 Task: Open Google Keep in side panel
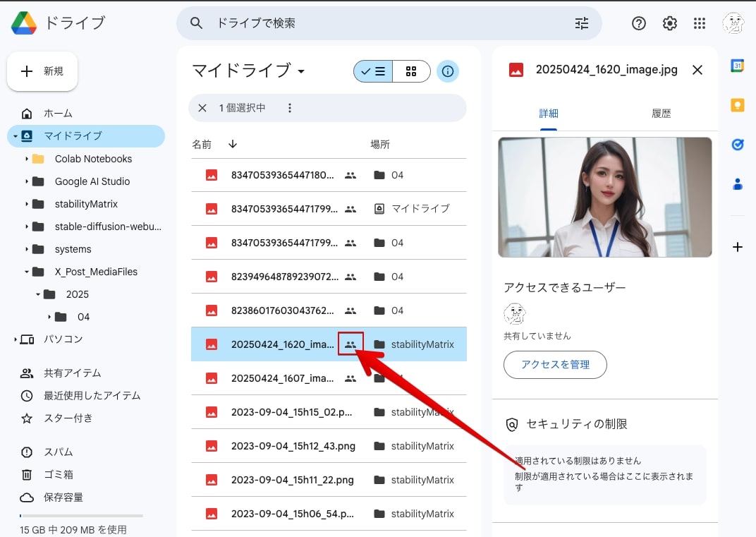click(737, 104)
